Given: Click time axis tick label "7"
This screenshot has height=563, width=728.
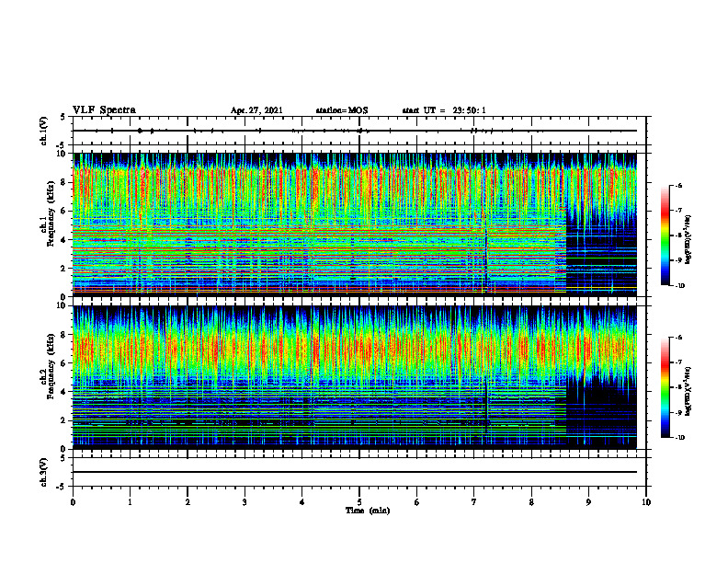Looking at the screenshot, I should coord(474,502).
